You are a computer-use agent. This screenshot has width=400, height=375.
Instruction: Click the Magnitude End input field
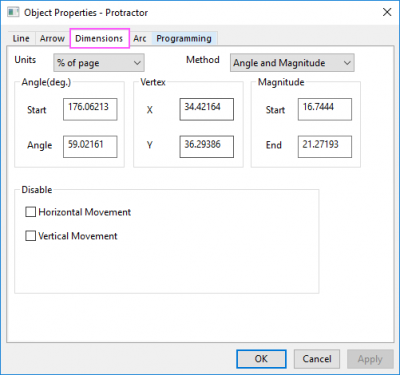pos(325,146)
